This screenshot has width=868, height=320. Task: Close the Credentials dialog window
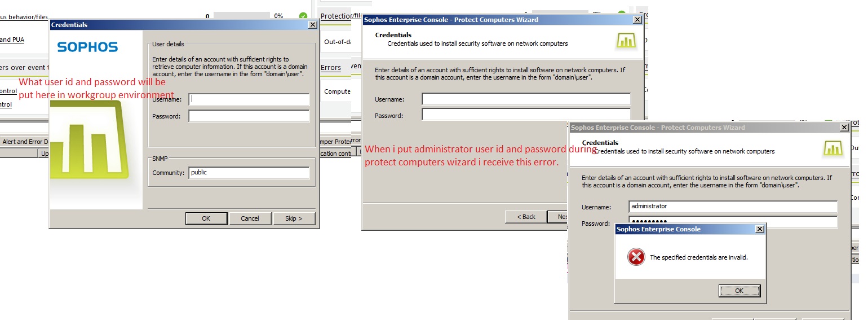coord(313,25)
